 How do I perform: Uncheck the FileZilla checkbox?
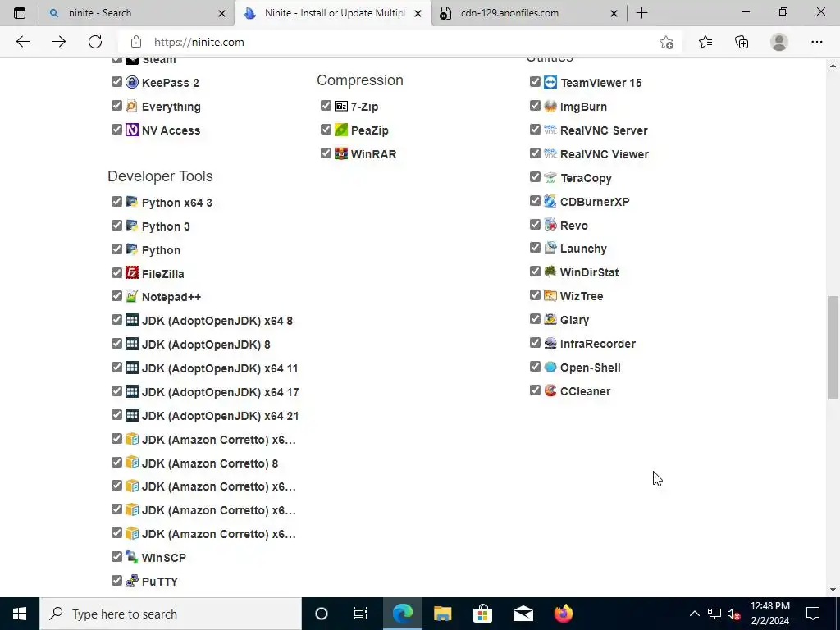(x=116, y=272)
